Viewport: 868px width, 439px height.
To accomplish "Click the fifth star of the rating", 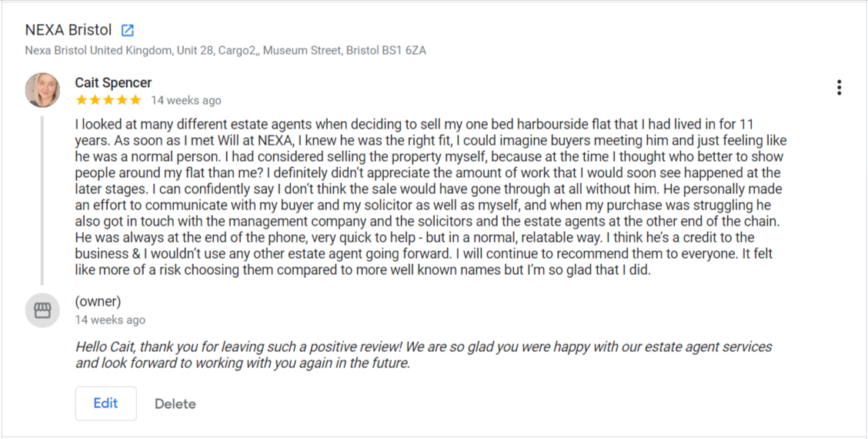I will point(135,100).
